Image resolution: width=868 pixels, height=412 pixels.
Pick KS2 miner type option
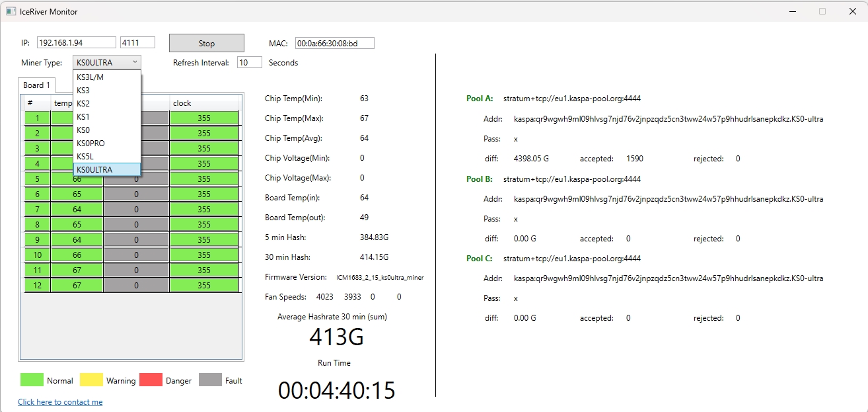point(83,104)
